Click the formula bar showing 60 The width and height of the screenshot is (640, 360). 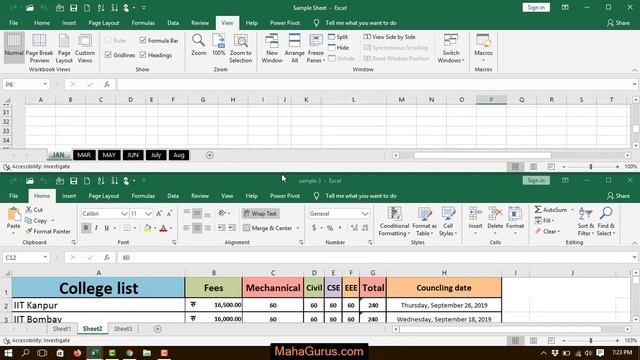[x=376, y=258]
